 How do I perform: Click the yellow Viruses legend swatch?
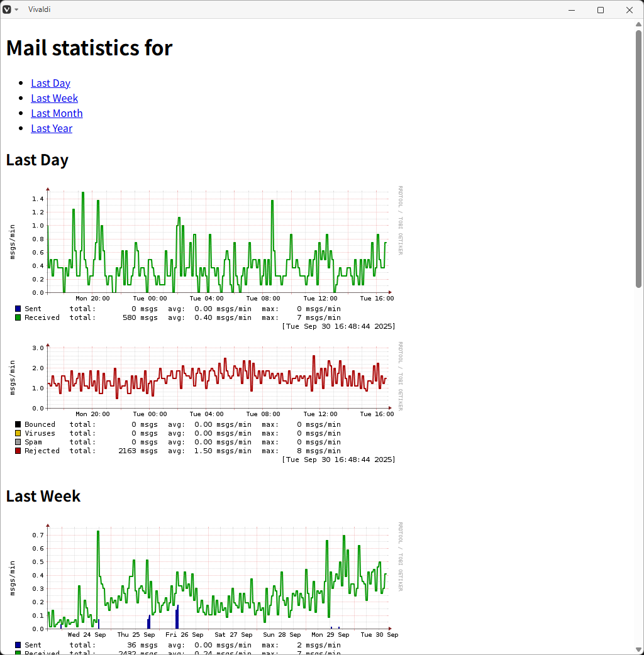[x=18, y=433]
